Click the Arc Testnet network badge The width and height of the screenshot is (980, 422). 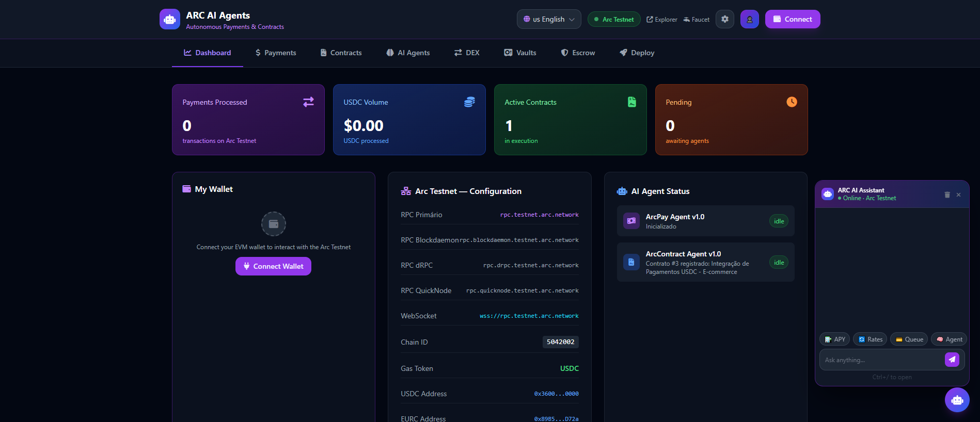click(x=614, y=19)
